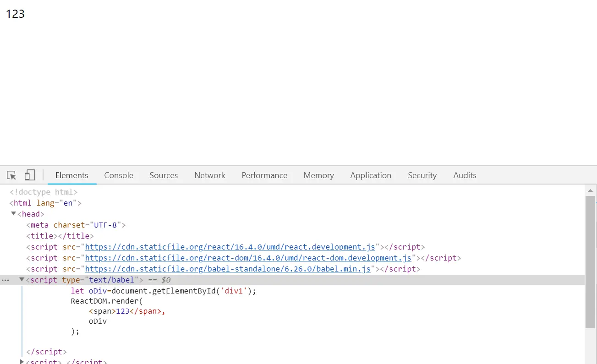The width and height of the screenshot is (597, 364).
Task: Toggle the device toolbar icon
Action: coord(30,175)
